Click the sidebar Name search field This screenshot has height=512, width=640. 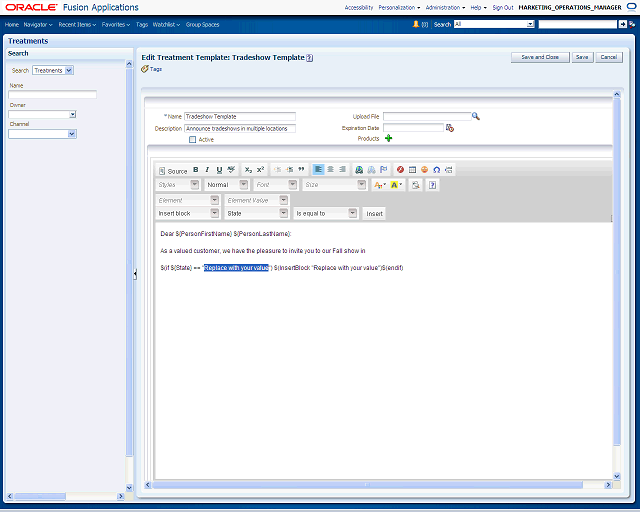pyautogui.click(x=52, y=95)
